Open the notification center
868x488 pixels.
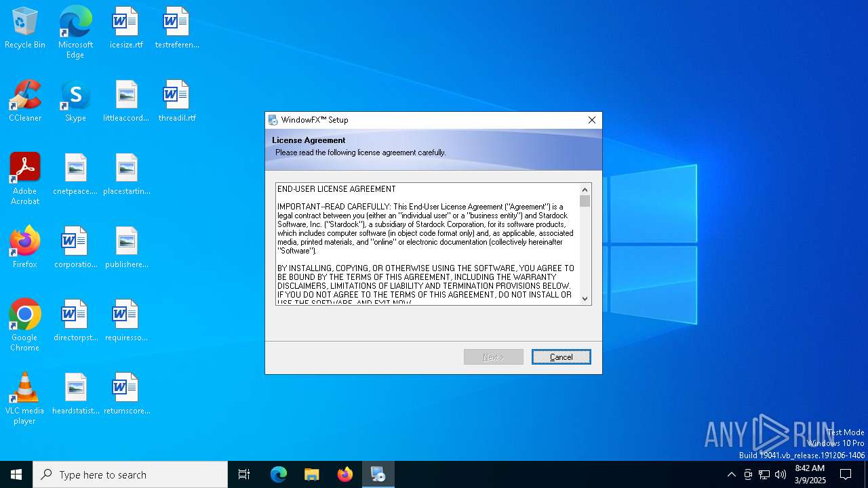846,474
